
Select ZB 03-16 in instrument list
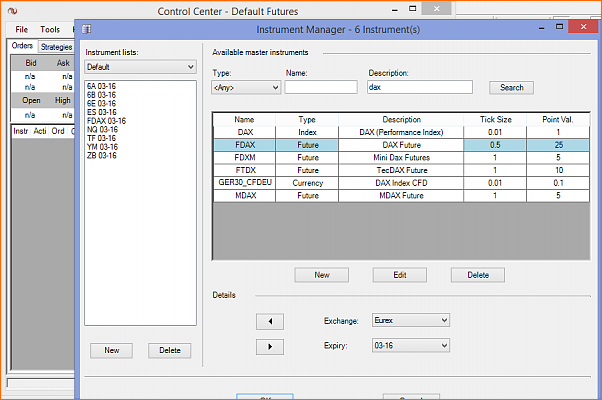101,155
